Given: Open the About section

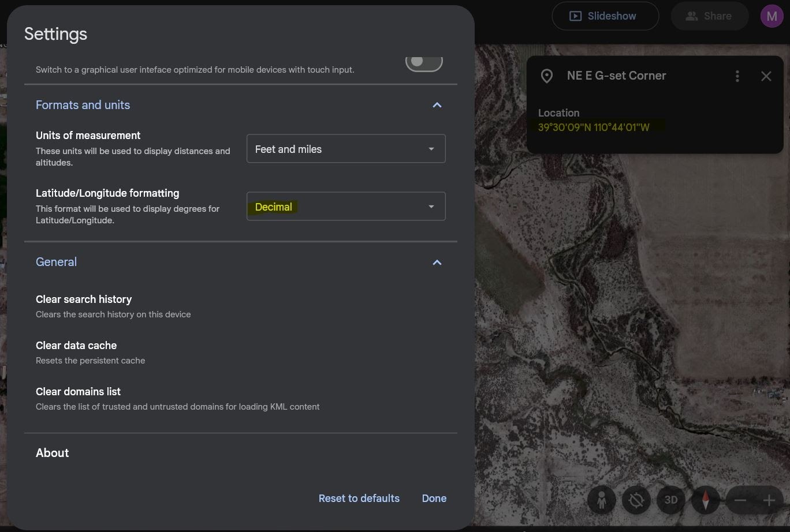Looking at the screenshot, I should point(53,453).
